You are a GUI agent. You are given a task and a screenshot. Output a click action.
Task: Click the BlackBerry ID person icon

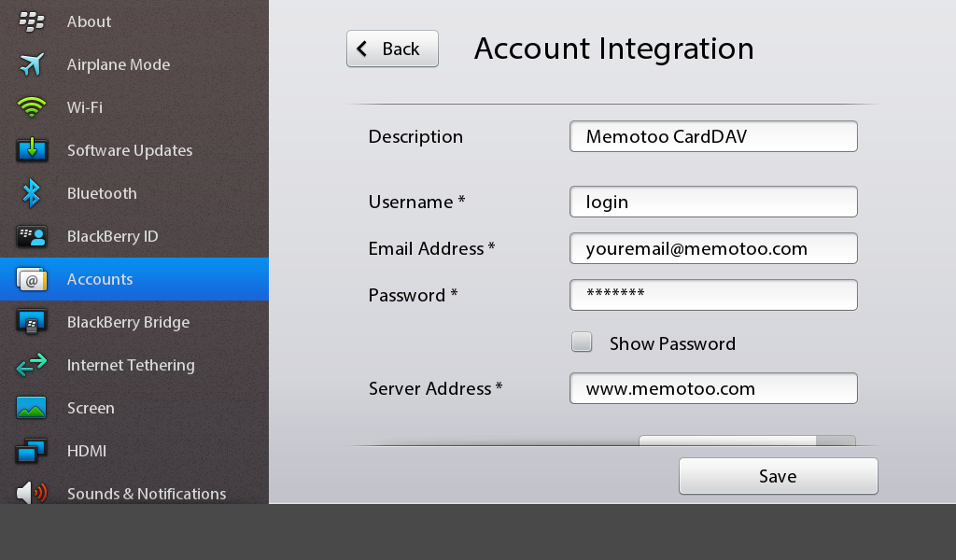[x=32, y=236]
